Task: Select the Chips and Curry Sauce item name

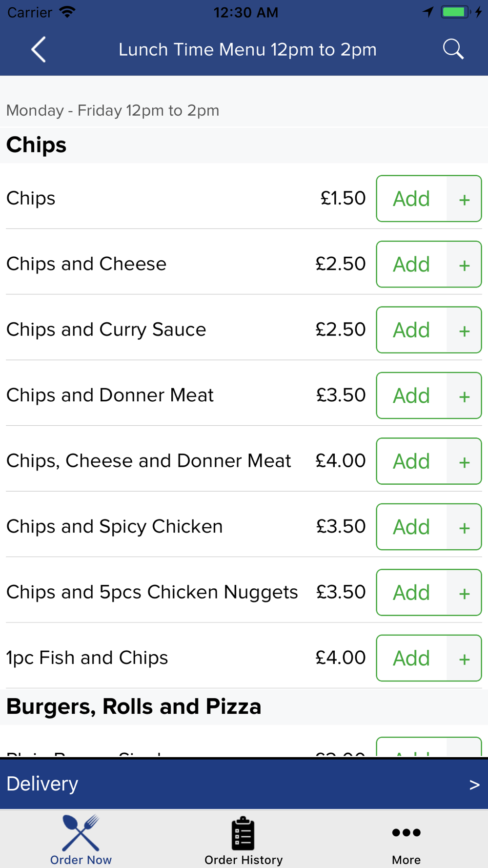Action: coord(106,330)
